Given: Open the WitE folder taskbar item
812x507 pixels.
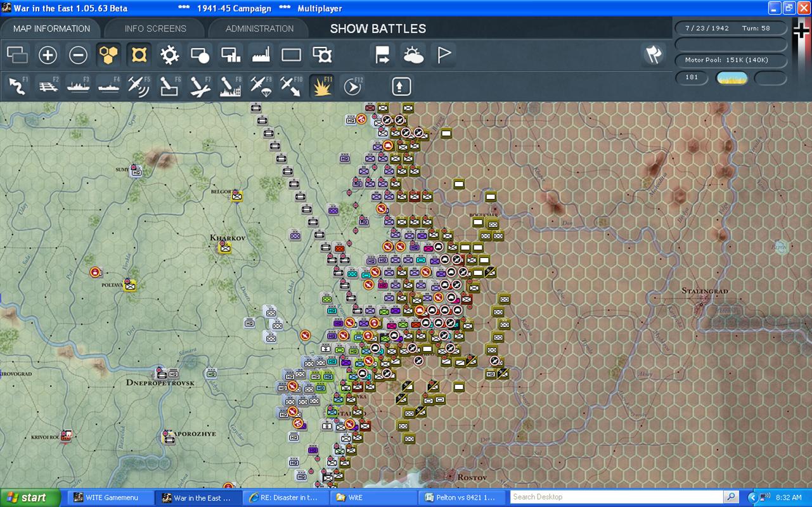Looking at the screenshot, I should coord(375,497).
